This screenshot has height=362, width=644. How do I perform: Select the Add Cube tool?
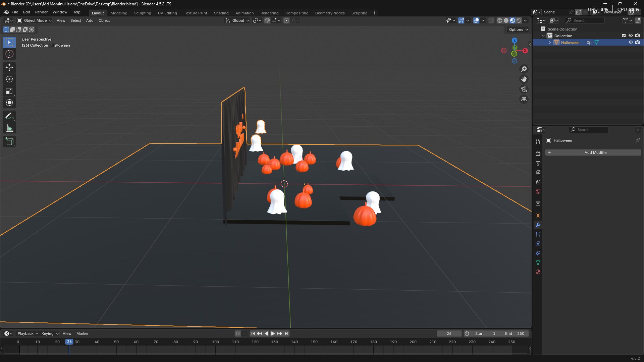(9, 141)
